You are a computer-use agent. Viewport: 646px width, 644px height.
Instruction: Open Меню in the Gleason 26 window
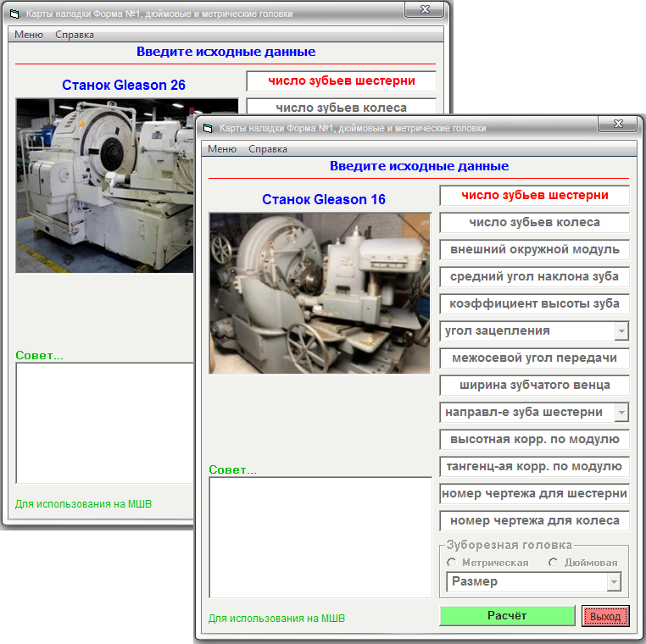click(x=29, y=35)
